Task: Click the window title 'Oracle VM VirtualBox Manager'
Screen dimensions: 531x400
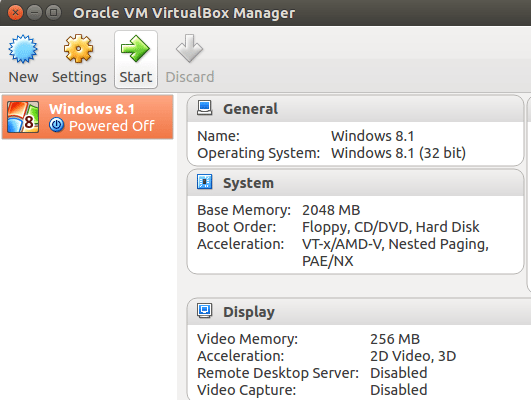Action: coord(184,13)
